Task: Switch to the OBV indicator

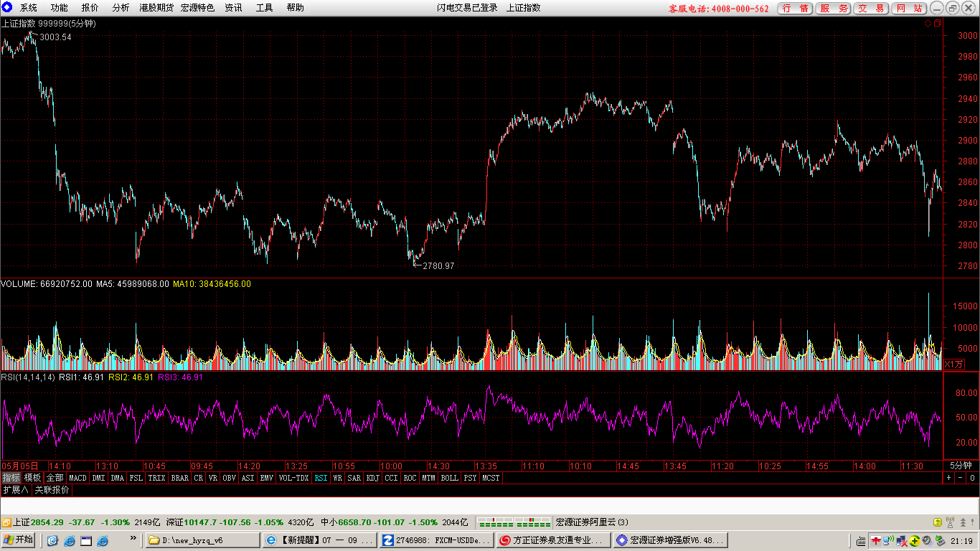Action: [229, 478]
